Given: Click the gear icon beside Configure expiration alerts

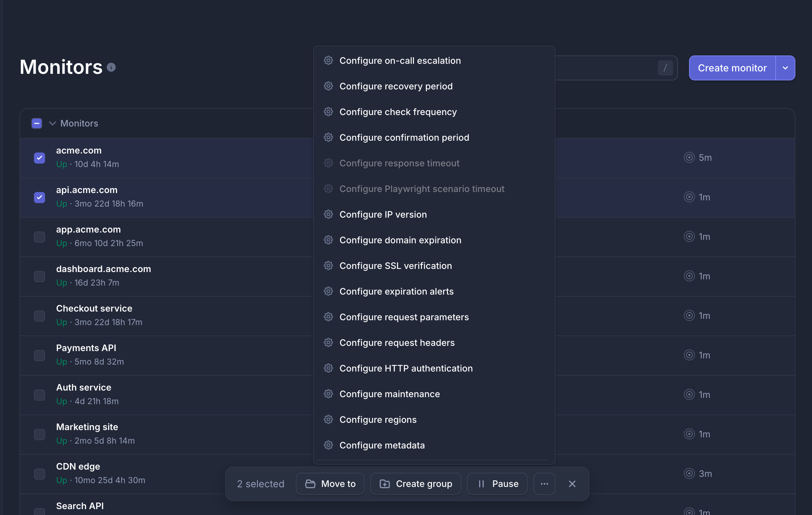Looking at the screenshot, I should 328,291.
